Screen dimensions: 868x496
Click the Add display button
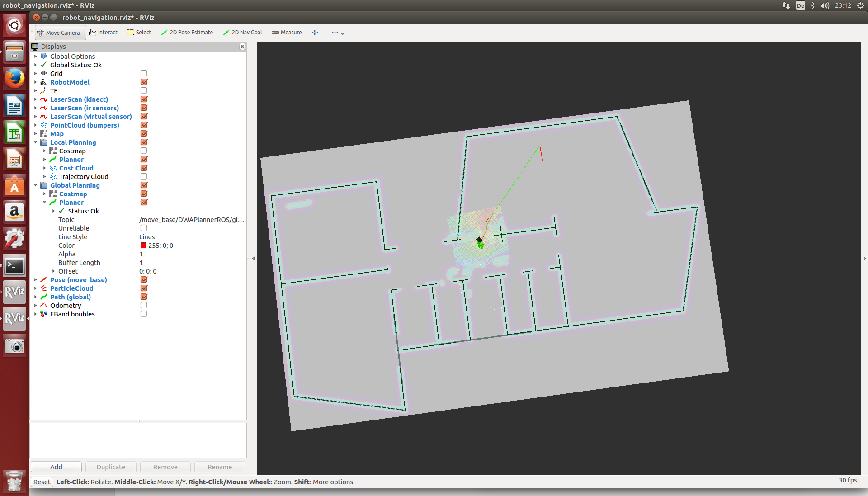(56, 467)
